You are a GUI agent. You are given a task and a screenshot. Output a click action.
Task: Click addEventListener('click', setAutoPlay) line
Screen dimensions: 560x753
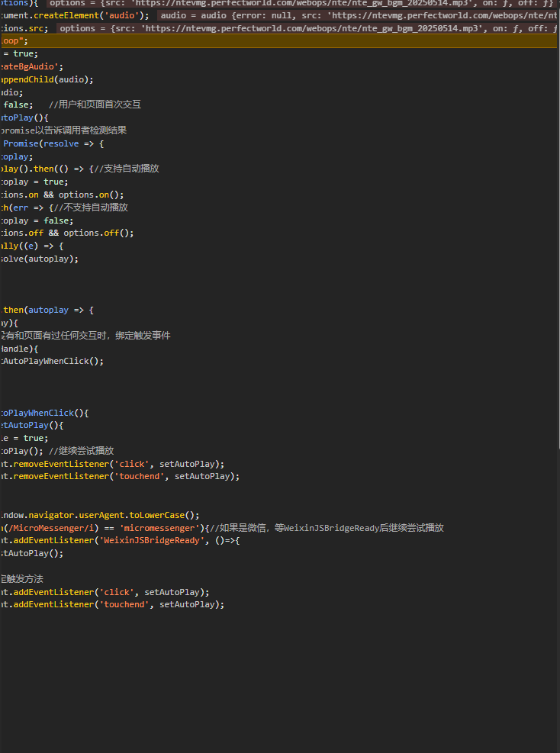(105, 592)
